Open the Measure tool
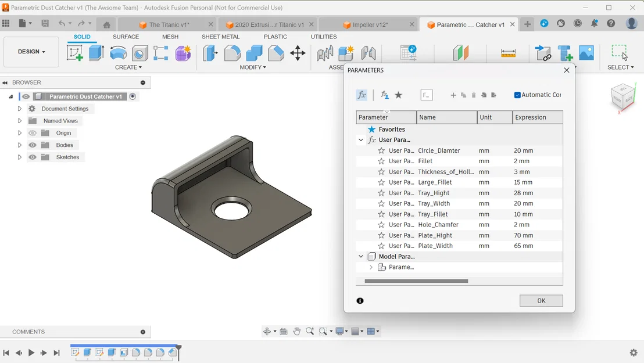This screenshot has width=644, height=363. [507, 53]
